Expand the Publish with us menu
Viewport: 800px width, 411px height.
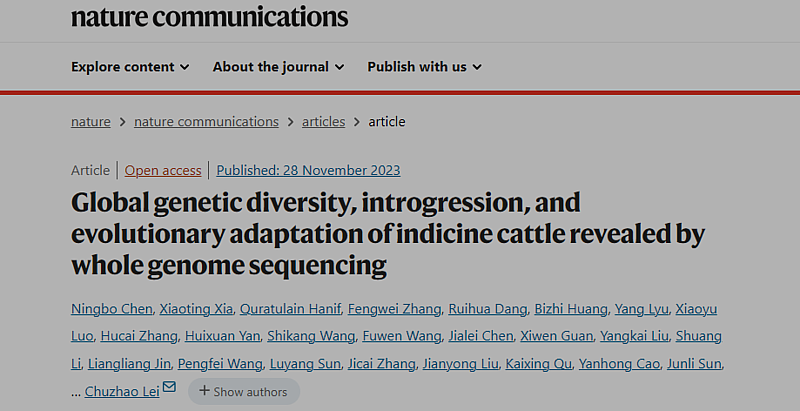[424, 67]
